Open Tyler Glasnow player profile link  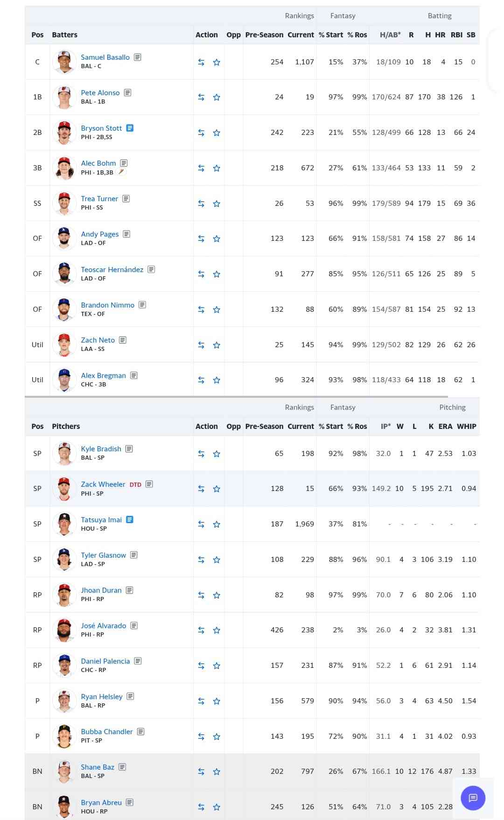(x=103, y=555)
